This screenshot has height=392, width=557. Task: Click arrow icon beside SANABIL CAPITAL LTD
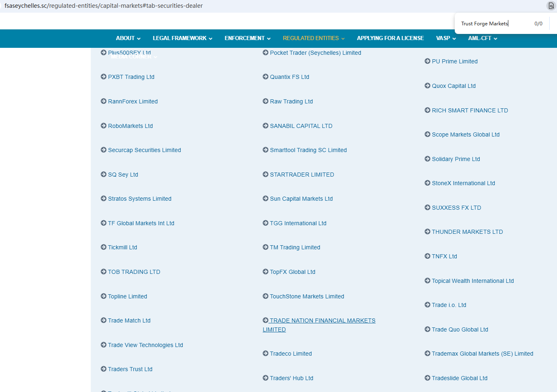[x=265, y=125]
